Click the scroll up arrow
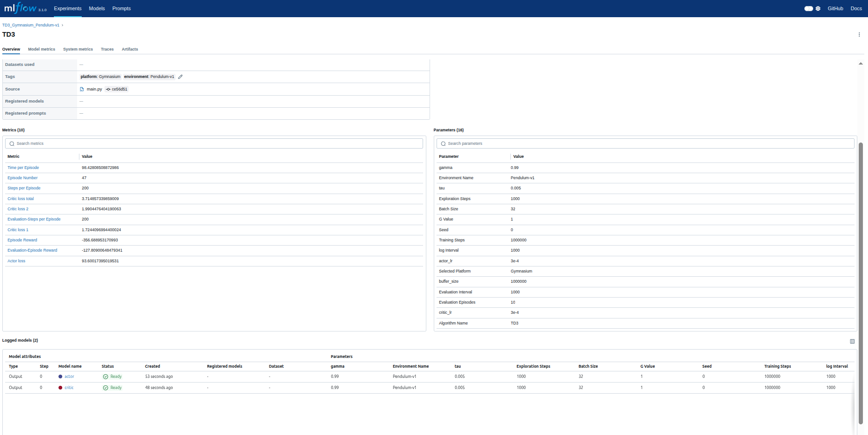This screenshot has height=435, width=868. pyautogui.click(x=861, y=64)
